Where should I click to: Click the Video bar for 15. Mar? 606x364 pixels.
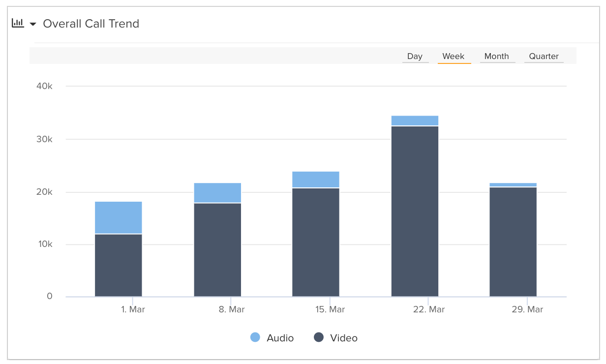pos(316,243)
